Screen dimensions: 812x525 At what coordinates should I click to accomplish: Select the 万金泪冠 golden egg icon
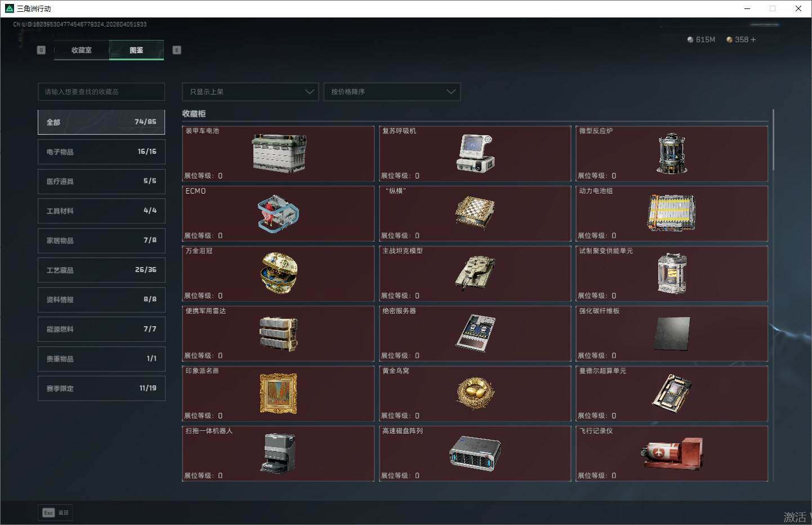point(279,273)
